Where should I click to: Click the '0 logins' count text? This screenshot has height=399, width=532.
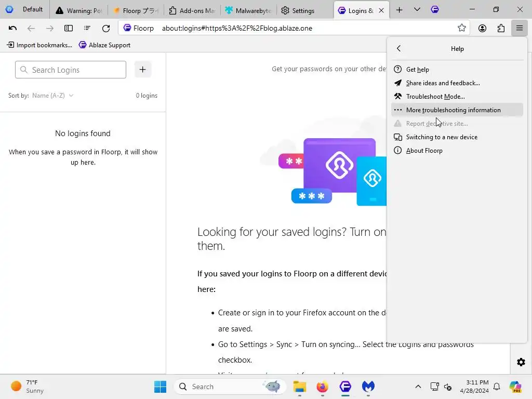(x=147, y=96)
